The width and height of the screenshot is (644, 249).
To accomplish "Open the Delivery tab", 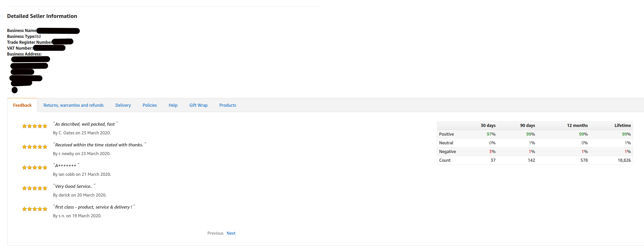I will [x=123, y=105].
